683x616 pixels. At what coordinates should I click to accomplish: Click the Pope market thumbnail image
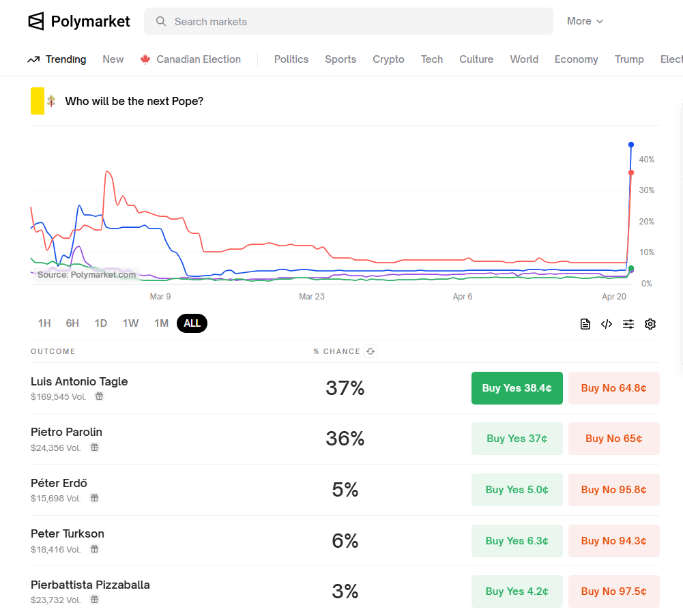click(x=43, y=101)
